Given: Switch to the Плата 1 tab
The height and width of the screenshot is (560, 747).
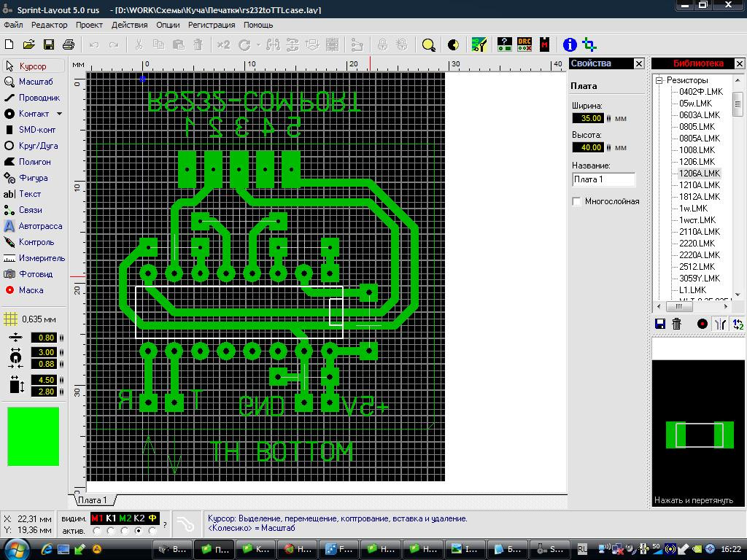Looking at the screenshot, I should 92,500.
